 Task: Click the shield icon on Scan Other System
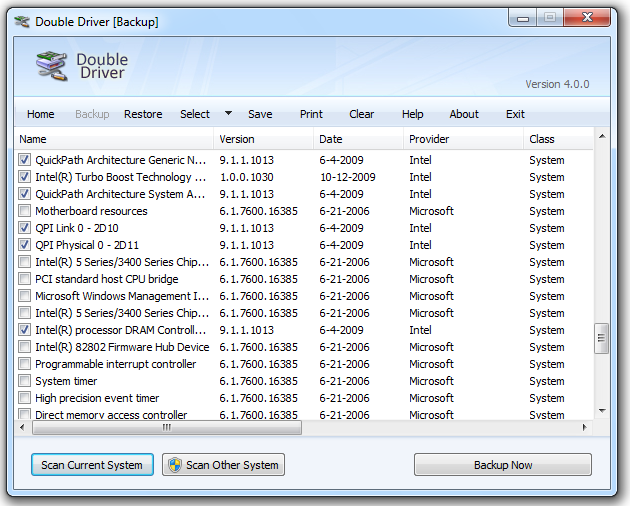point(175,465)
